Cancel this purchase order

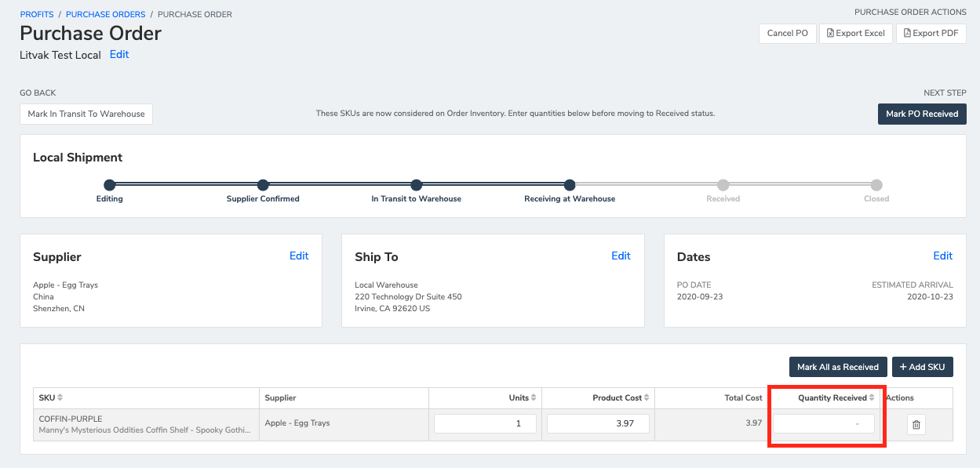(787, 33)
